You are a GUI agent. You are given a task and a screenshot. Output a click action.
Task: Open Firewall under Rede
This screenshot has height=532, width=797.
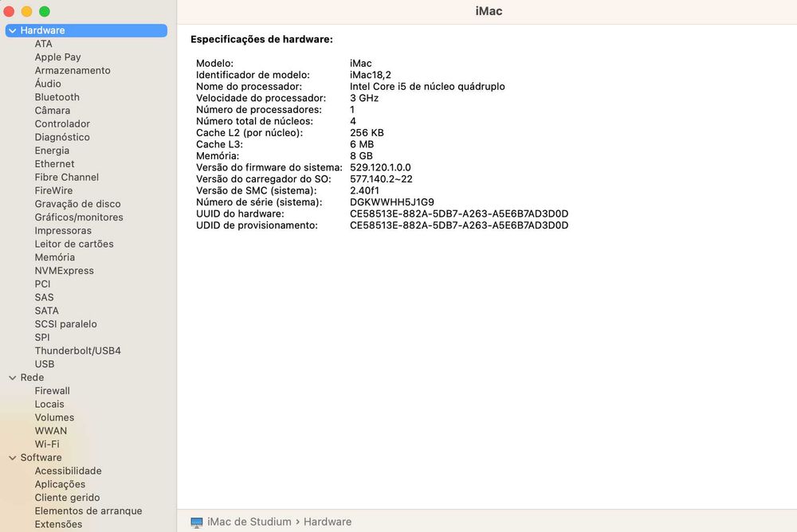tap(53, 391)
